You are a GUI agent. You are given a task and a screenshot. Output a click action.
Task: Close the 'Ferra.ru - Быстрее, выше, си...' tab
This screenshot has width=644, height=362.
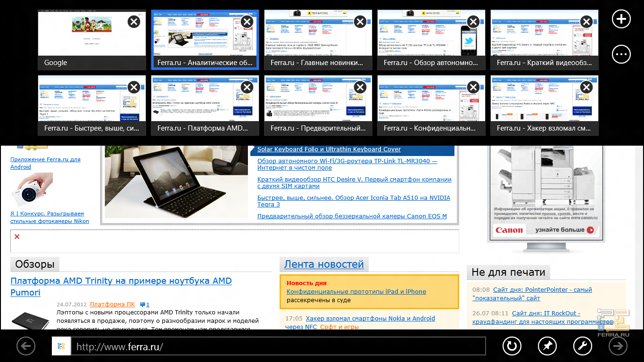134,87
